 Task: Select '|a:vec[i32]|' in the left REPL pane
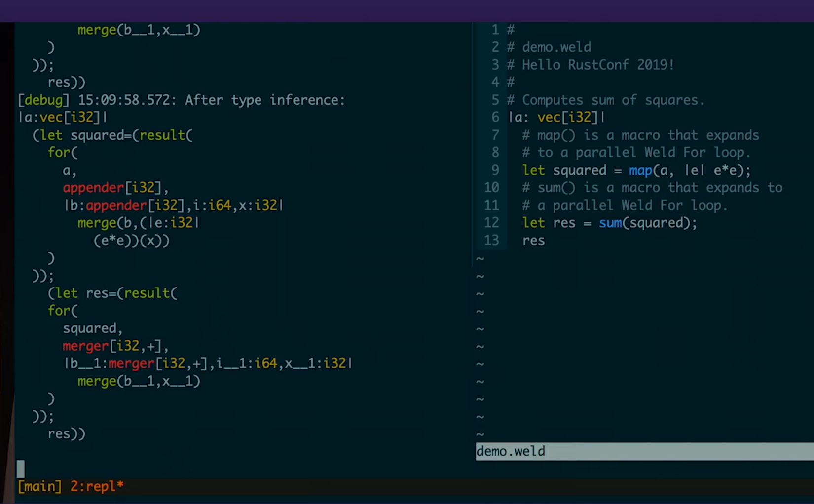[63, 117]
